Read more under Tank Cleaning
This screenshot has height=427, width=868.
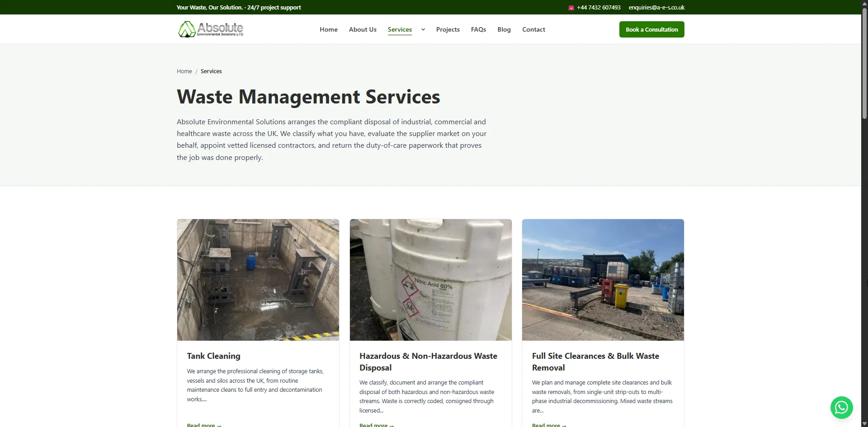point(204,425)
